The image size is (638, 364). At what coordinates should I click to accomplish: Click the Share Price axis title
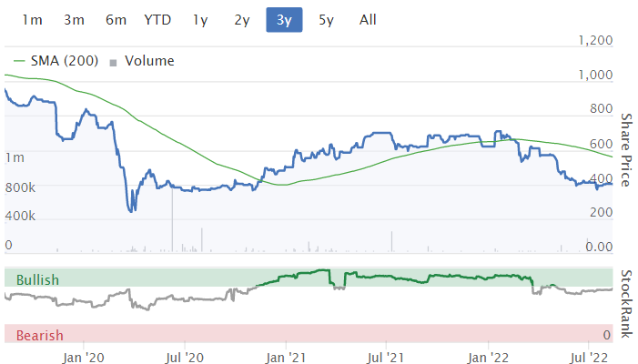point(625,150)
